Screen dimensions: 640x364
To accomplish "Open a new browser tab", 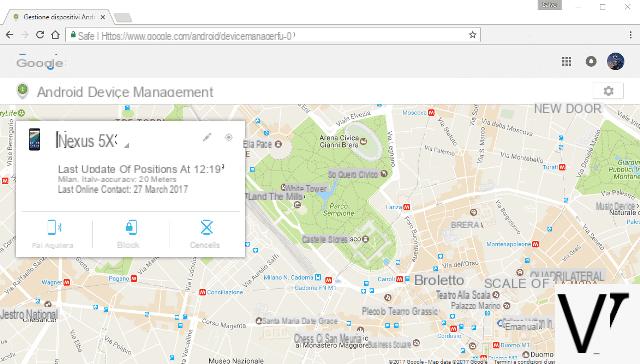I will pyautogui.click(x=123, y=18).
